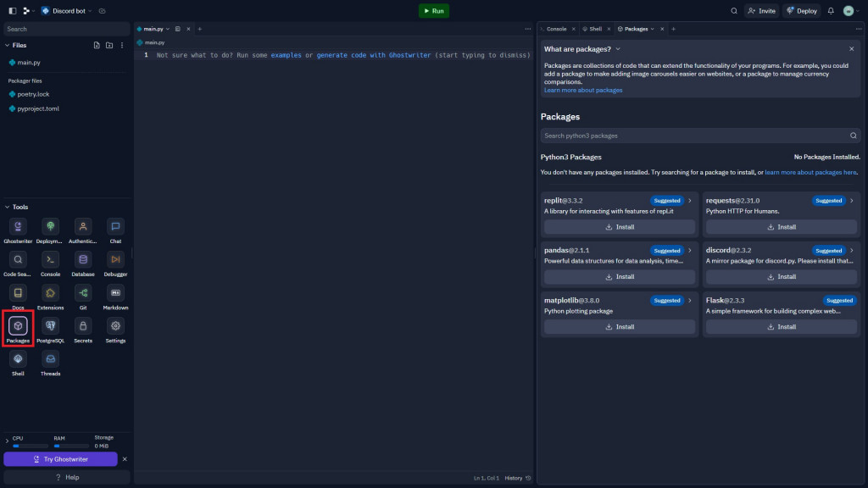The image size is (868, 488).
Task: Click the RAM usage bar
Action: (x=71, y=446)
